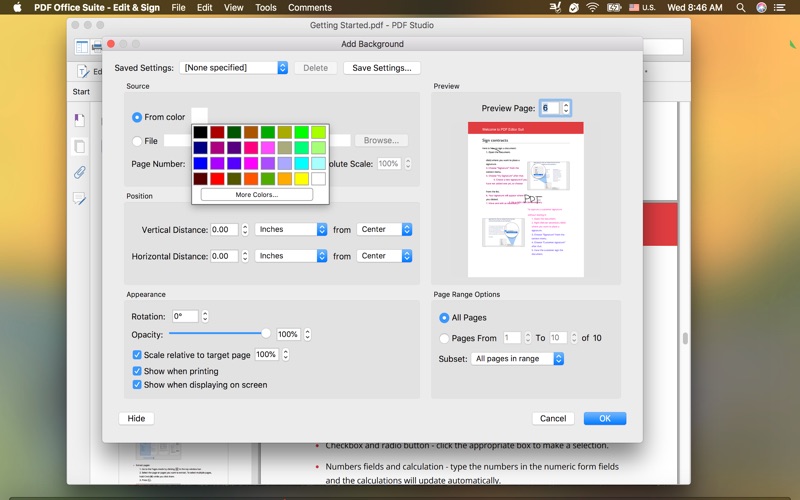
Task: Click the battery status icon
Action: (613, 7)
